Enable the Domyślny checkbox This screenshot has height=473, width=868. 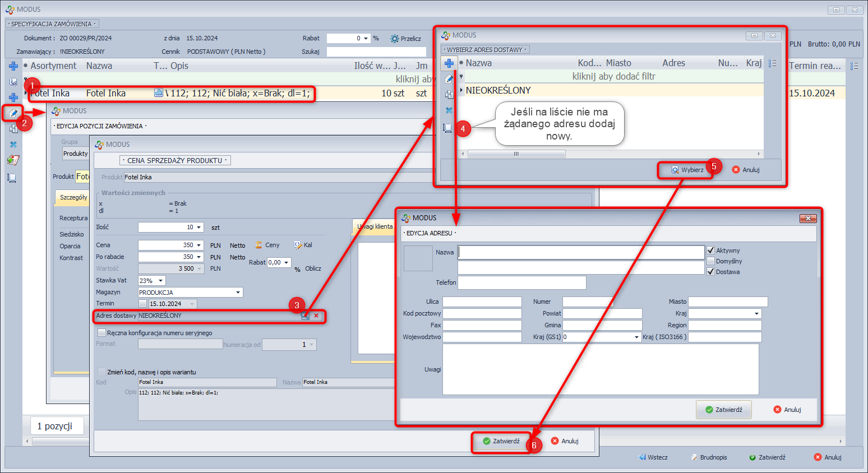711,261
